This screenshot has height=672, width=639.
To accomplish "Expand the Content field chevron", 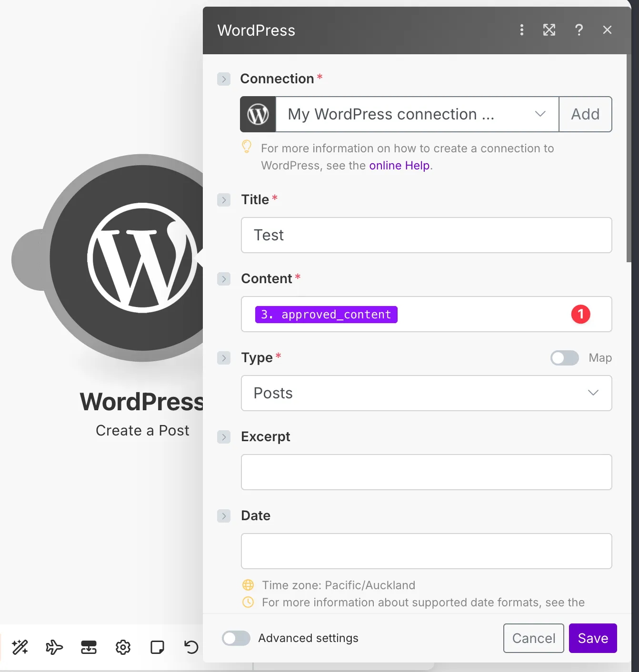I will [224, 279].
